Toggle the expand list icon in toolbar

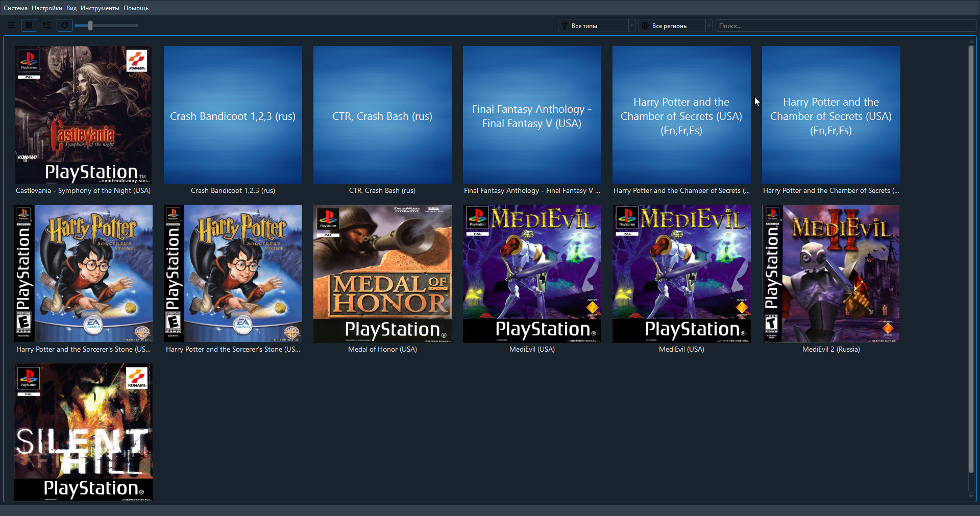point(47,25)
